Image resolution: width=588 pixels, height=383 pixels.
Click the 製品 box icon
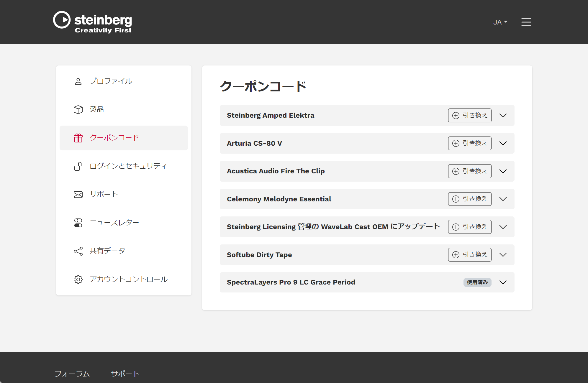[78, 110]
